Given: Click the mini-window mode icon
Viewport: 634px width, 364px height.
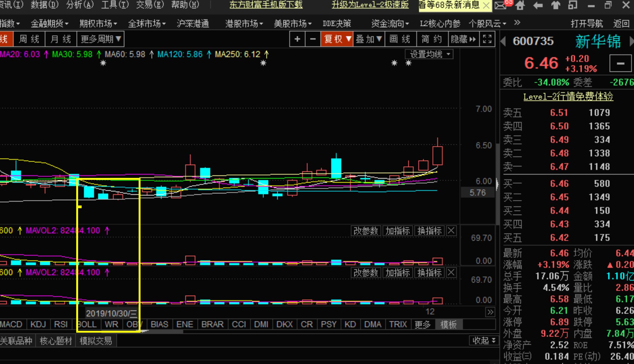Looking at the screenshot, I should 573,5.
